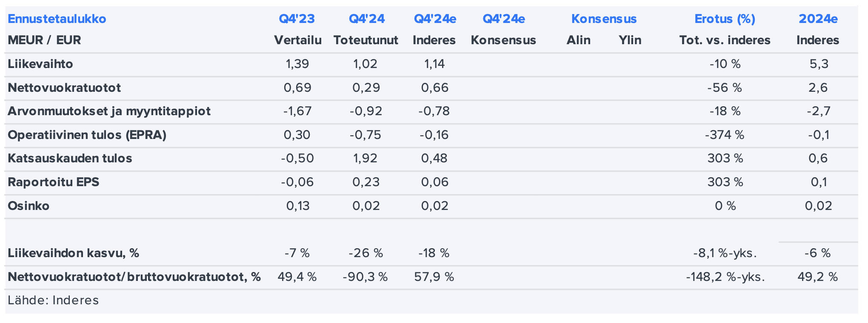Select the -90,3 % cell

[365, 277]
